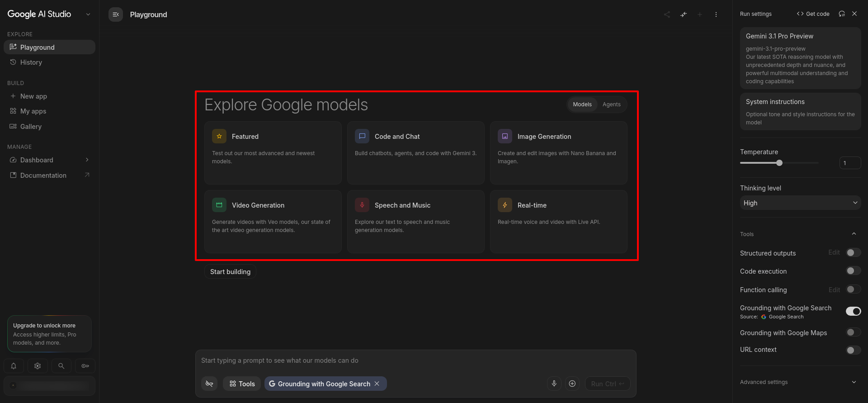This screenshot has height=403, width=868.
Task: Click the Speech and Music microphone icon
Action: pos(362,205)
